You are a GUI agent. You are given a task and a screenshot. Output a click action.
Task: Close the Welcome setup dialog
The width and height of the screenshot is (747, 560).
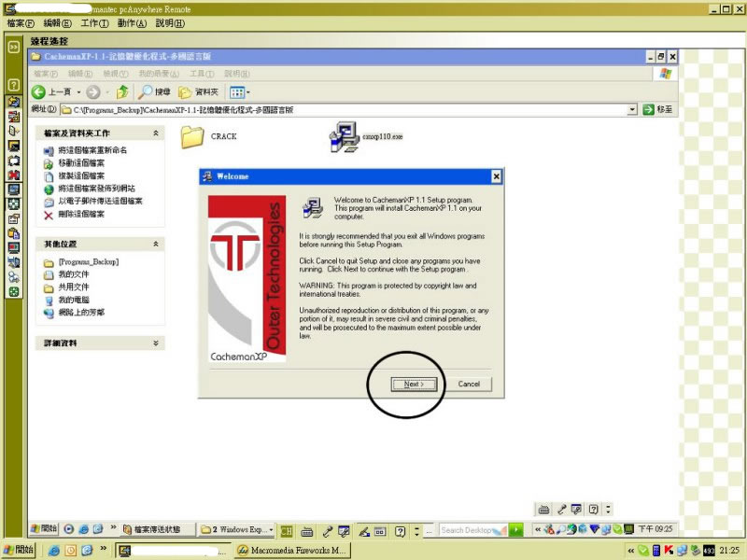(x=496, y=176)
